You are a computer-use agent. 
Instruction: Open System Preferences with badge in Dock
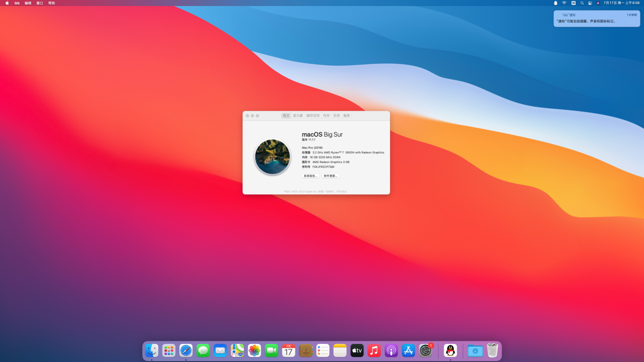pos(426,350)
